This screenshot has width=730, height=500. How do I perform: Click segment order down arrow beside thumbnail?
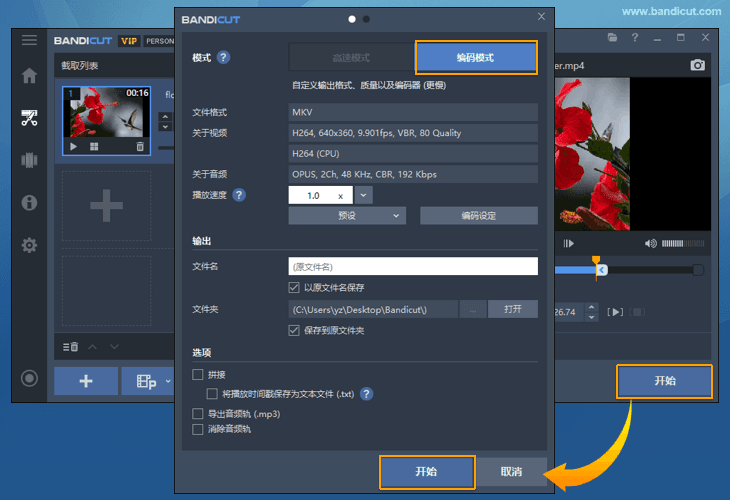pyautogui.click(x=165, y=127)
